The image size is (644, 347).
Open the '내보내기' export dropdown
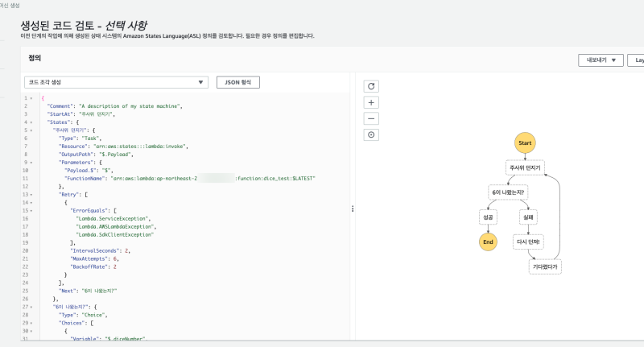[x=601, y=60]
